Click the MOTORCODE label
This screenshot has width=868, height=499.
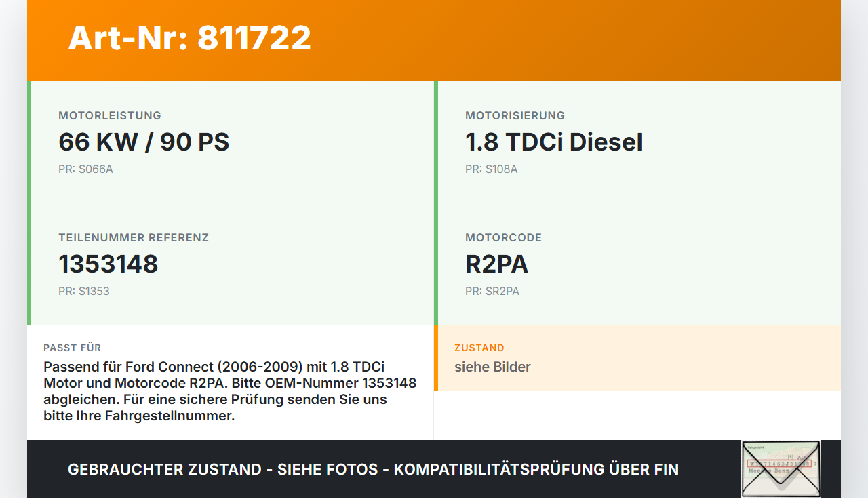tap(504, 238)
